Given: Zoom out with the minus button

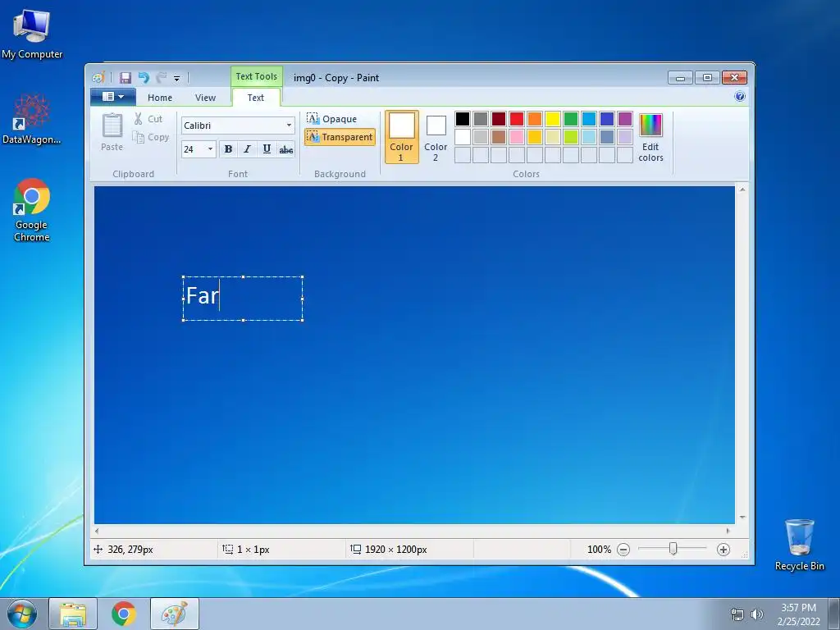Looking at the screenshot, I should 623,549.
